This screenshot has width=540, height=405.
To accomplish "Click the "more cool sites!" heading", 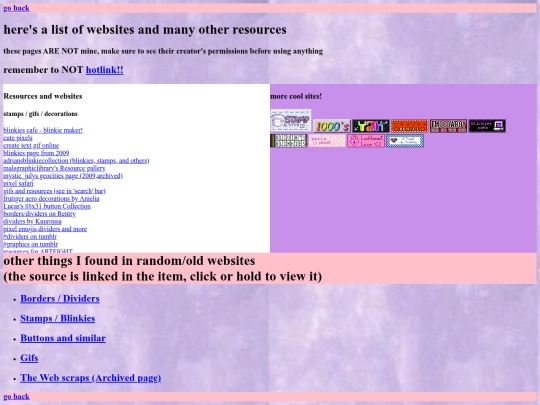I will point(296,96).
